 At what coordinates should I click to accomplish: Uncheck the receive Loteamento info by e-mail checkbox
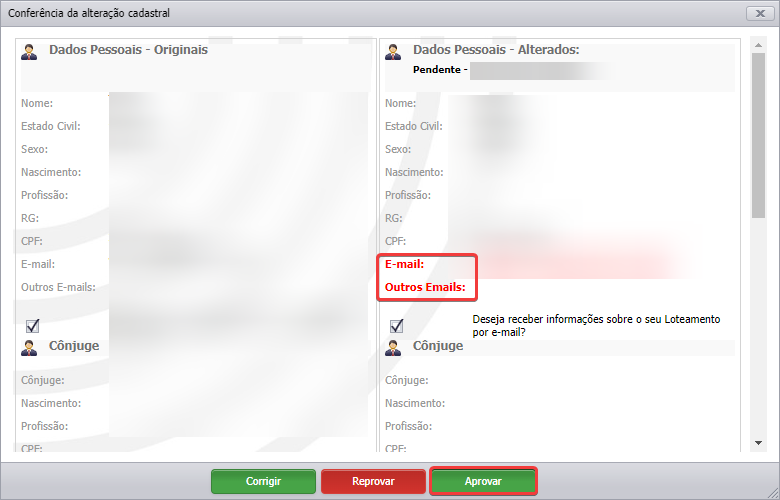click(x=396, y=326)
